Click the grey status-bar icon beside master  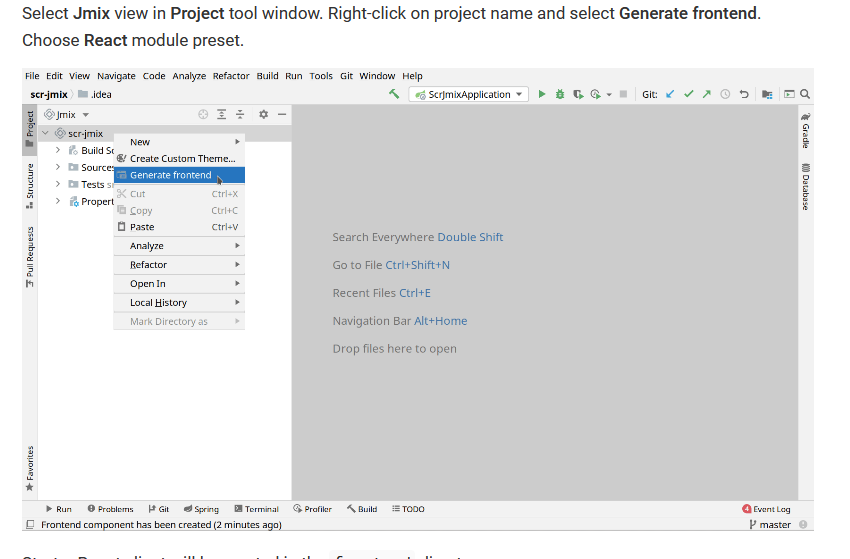point(803,524)
